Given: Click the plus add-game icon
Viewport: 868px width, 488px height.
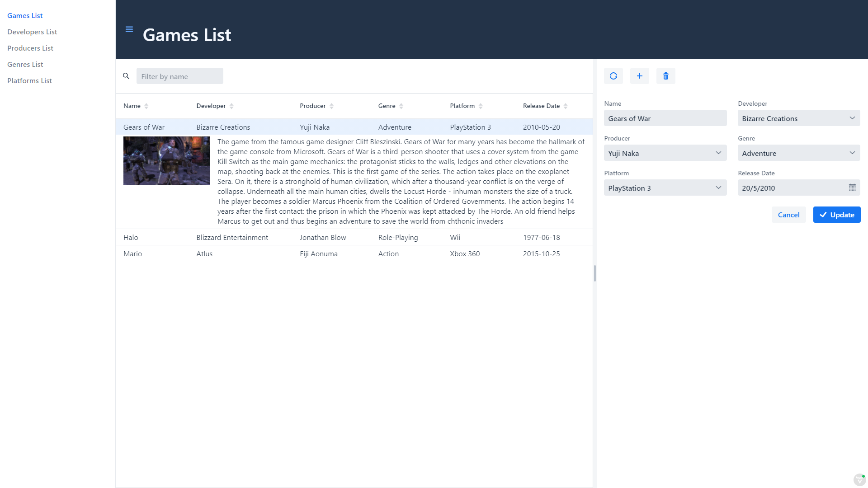Looking at the screenshot, I should point(640,76).
